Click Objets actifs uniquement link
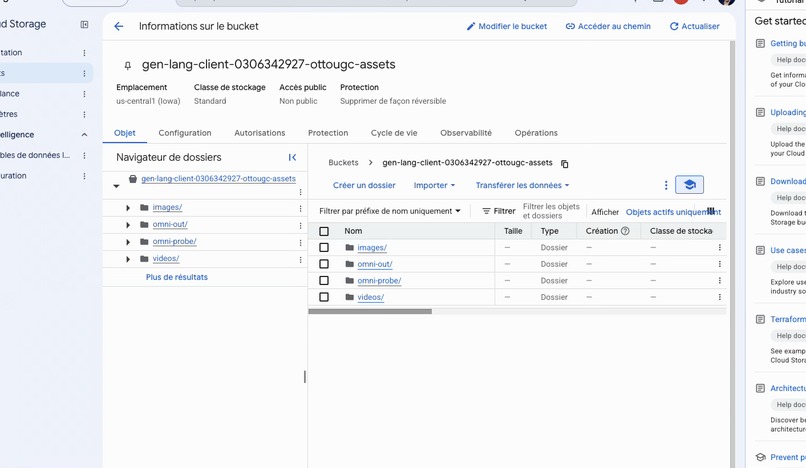The image size is (806, 468). tap(673, 212)
